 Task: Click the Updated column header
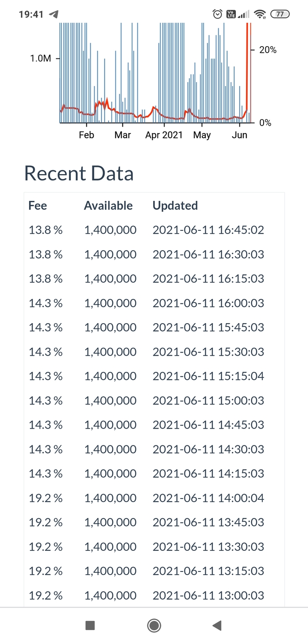[x=175, y=206]
